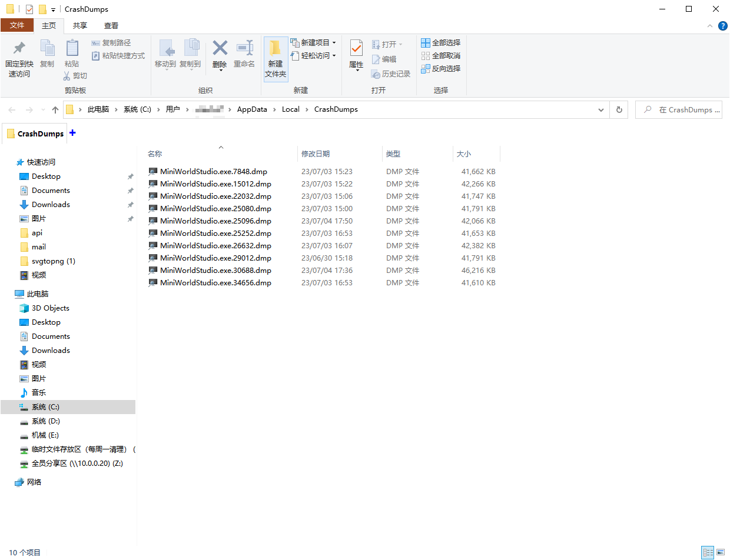This screenshot has height=560, width=730.
Task: Select MiniWorldStudio.exe.30688.dmp file
Action: [215, 271]
